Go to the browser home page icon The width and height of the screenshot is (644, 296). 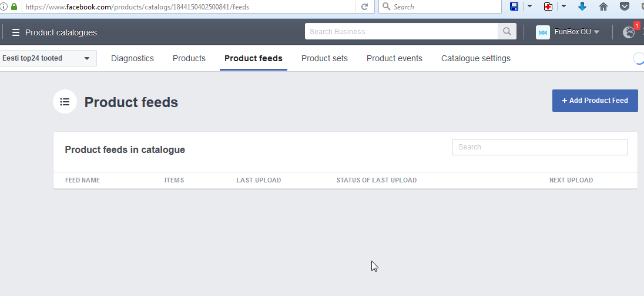pos(603,7)
